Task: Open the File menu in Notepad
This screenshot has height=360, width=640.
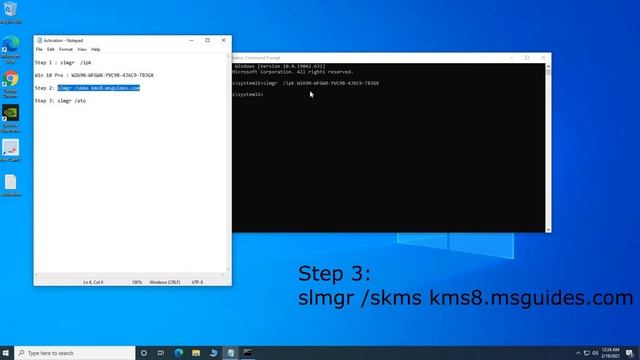Action: coord(39,49)
